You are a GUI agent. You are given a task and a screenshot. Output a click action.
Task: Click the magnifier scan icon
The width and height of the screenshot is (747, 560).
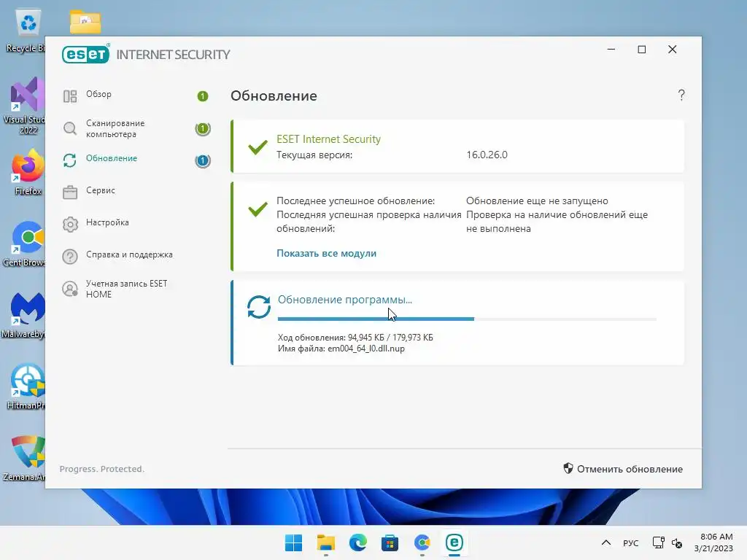[x=70, y=128]
